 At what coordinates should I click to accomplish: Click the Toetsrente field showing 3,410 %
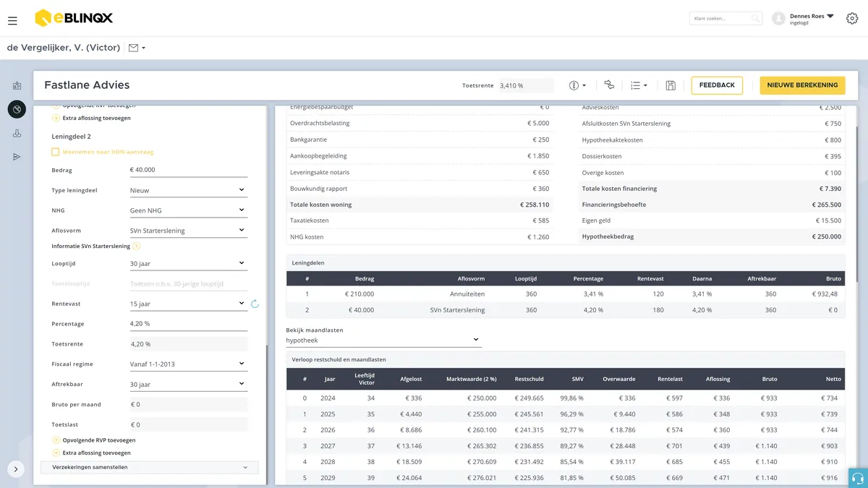pos(526,85)
